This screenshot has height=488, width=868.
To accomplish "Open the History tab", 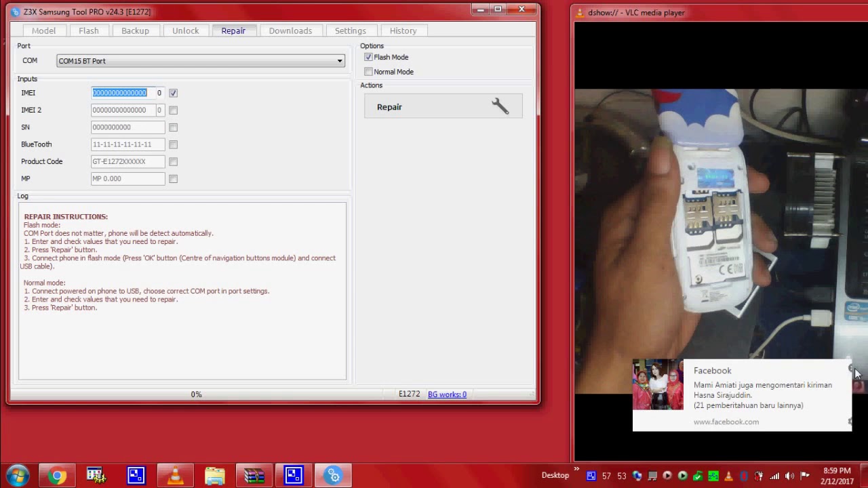I will pos(403,30).
